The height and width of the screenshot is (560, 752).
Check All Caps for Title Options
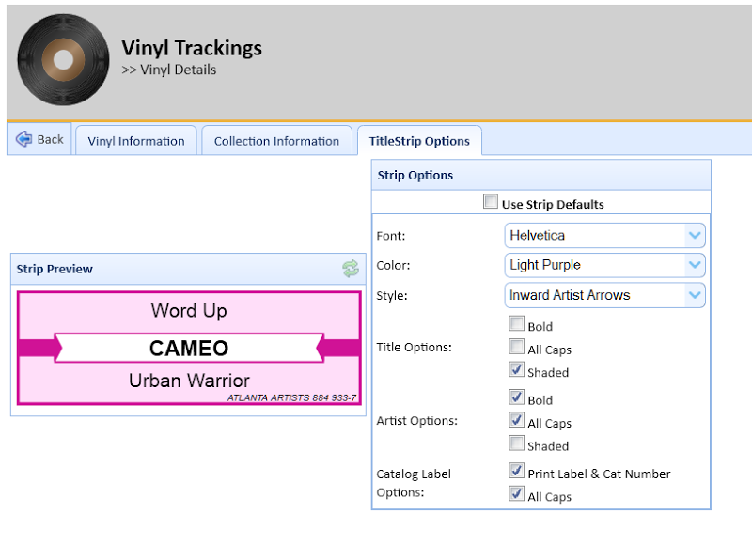point(517,348)
